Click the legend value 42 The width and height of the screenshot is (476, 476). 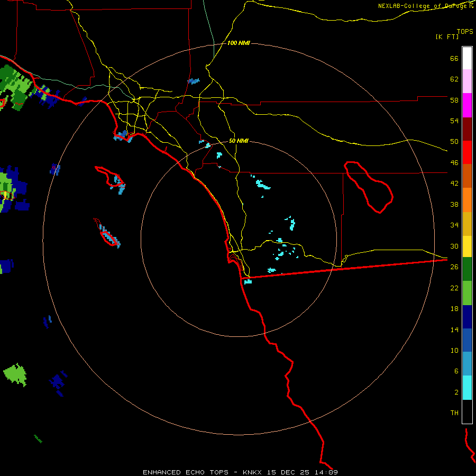454,184
